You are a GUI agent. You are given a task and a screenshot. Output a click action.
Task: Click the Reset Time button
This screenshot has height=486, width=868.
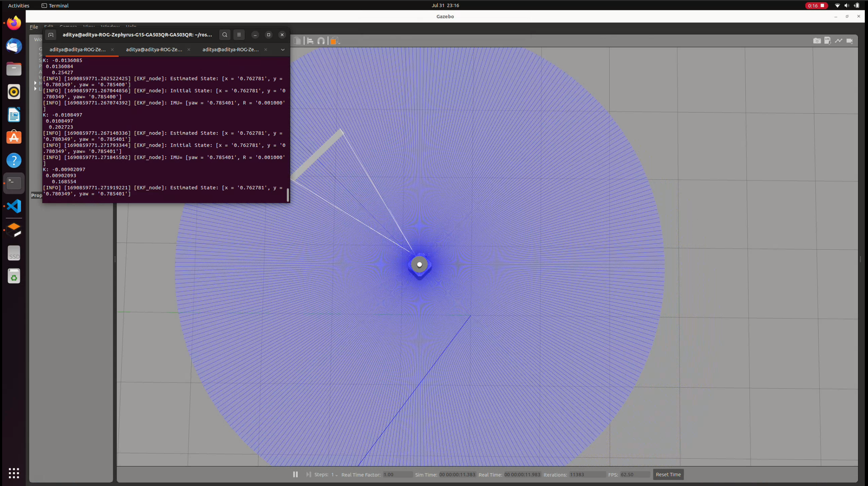(668, 474)
